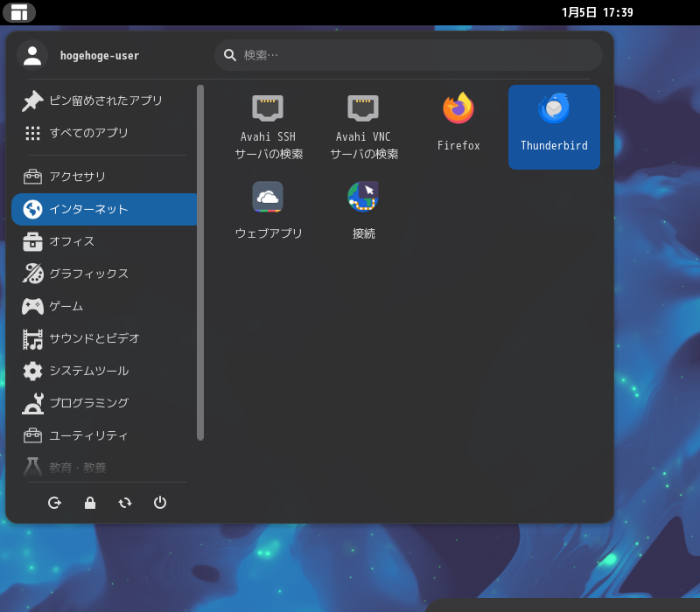Click the restart arrows icon
700x612 pixels.
click(125, 503)
